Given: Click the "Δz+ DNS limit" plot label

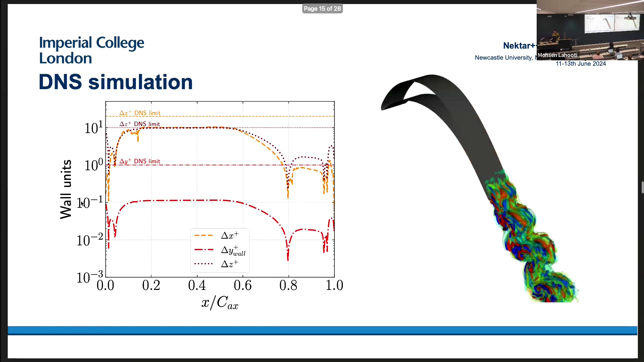Looking at the screenshot, I should tap(140, 124).
